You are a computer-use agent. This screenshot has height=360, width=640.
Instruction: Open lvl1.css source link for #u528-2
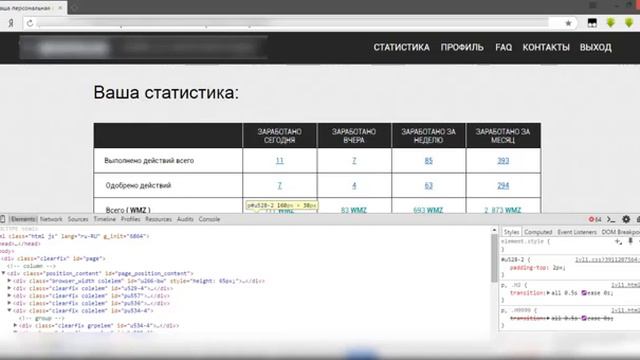coord(607,260)
